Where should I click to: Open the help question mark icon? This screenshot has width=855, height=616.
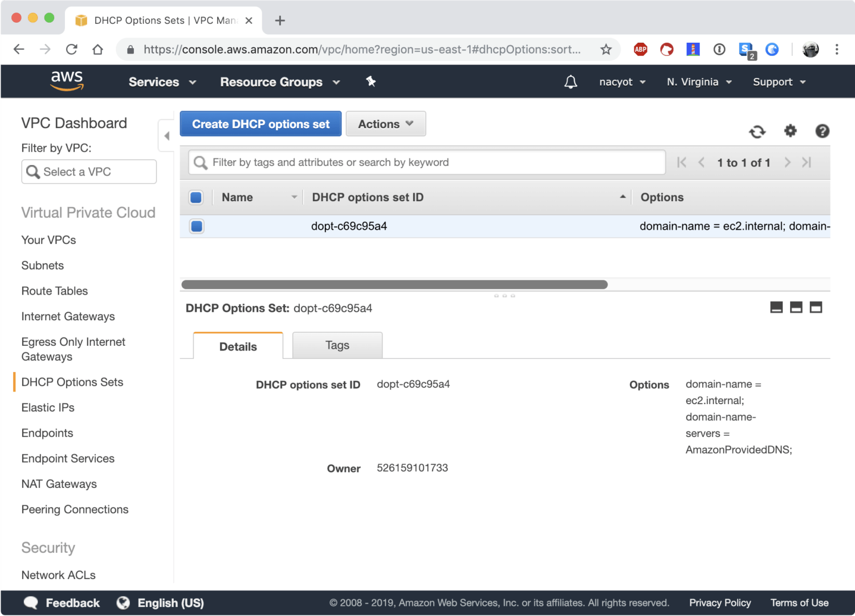[822, 131]
